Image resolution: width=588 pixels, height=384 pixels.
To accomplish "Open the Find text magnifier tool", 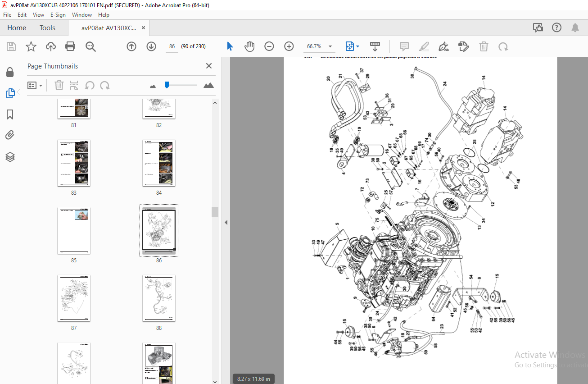I will (90, 46).
